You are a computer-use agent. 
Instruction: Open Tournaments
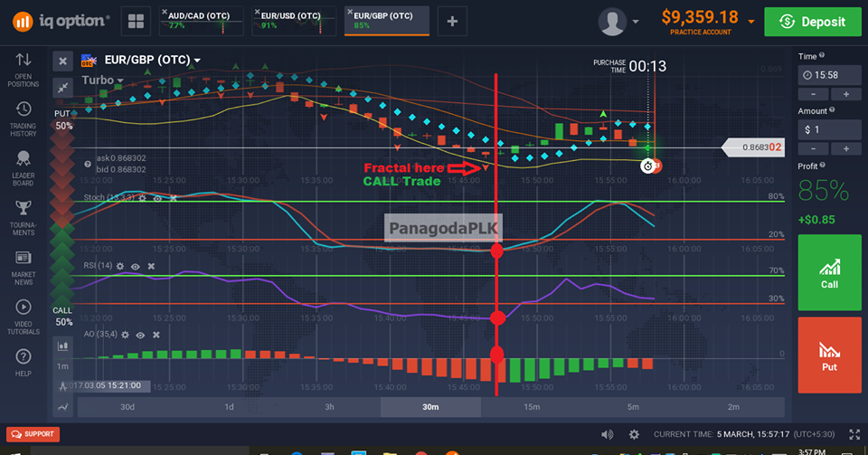pos(24,218)
